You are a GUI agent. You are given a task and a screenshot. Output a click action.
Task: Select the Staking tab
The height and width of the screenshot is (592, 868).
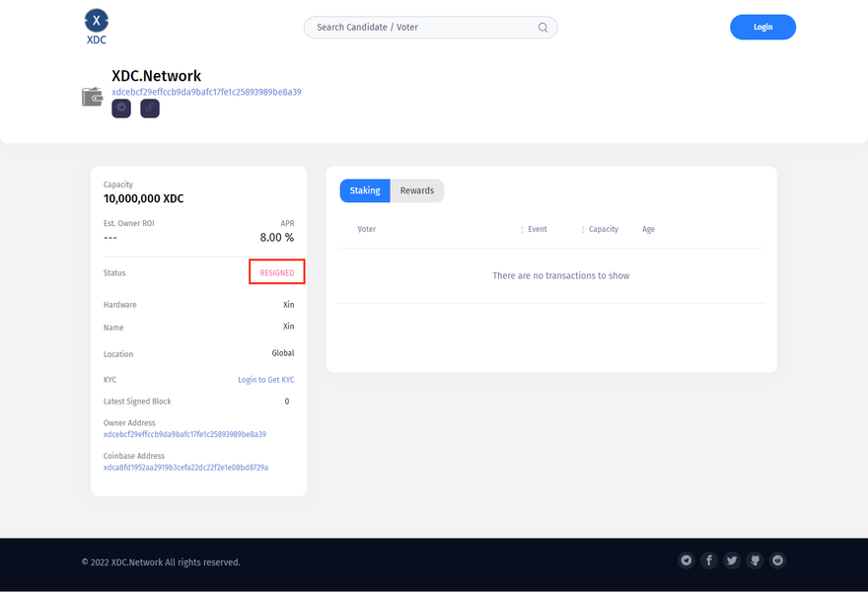point(365,190)
